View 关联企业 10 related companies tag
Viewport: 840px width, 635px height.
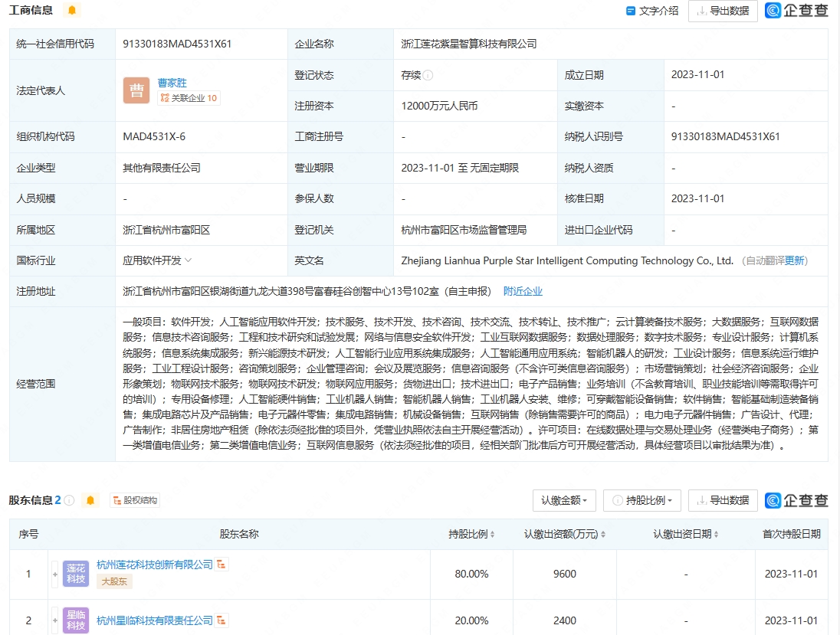point(189,98)
